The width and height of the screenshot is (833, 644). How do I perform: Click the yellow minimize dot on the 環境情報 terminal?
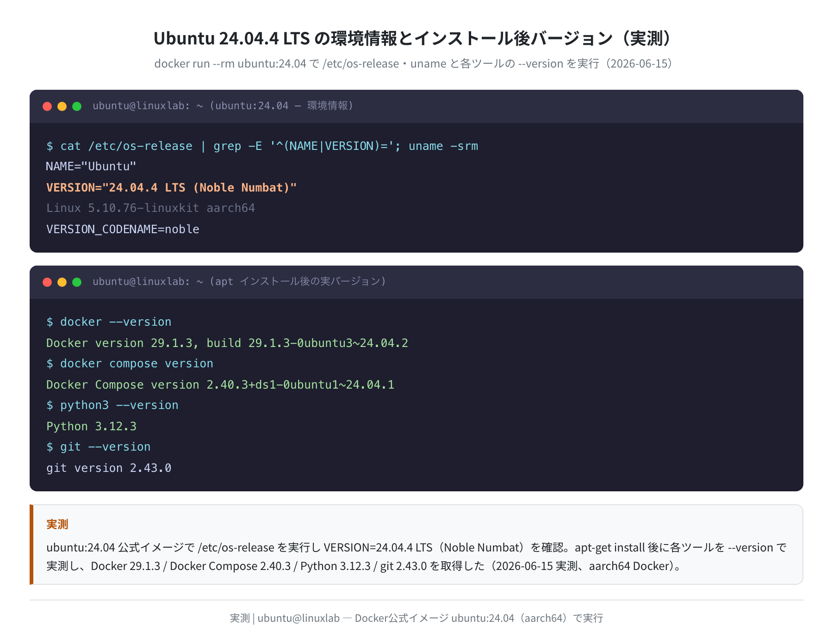62,106
